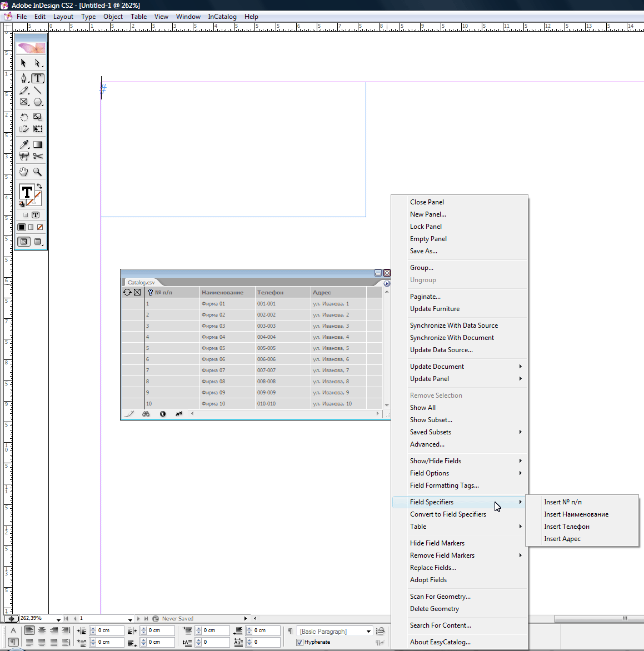Image resolution: width=644 pixels, height=651 pixels.
Task: Open Catalog panel flyout menu arrow
Action: (x=387, y=284)
